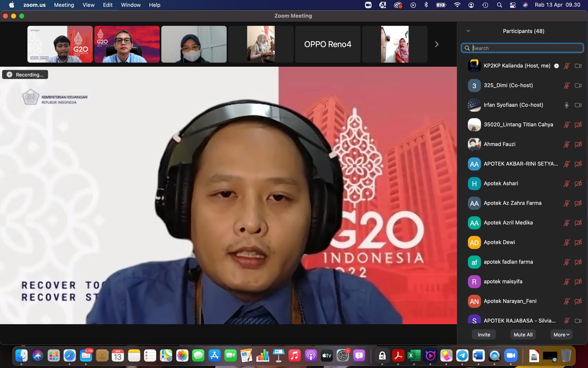Select the OPPO Reno4 participant tile

click(x=327, y=44)
